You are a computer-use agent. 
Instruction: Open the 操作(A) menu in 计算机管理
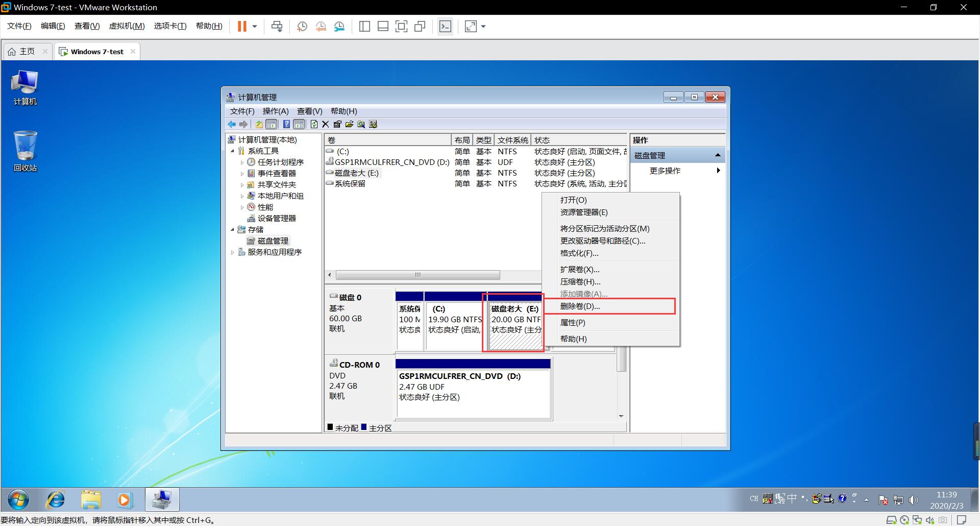coord(276,111)
